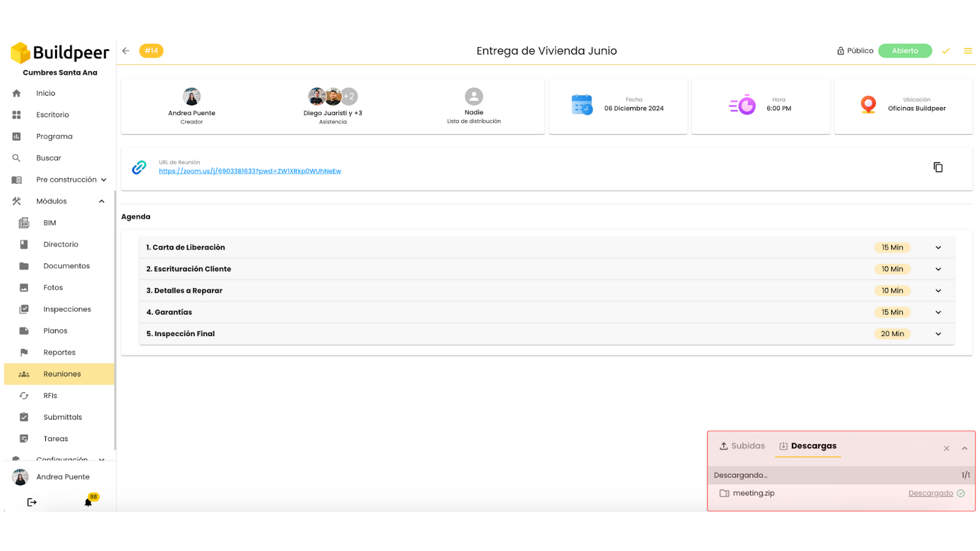Click 06 Diciembre 2024 date text
Screen dimensions: 980x551
(x=634, y=108)
